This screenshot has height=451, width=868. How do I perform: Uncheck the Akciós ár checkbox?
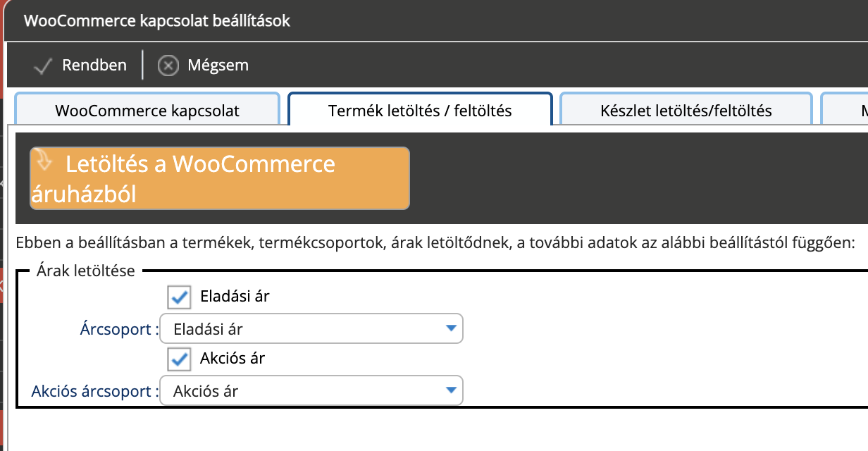[179, 359]
